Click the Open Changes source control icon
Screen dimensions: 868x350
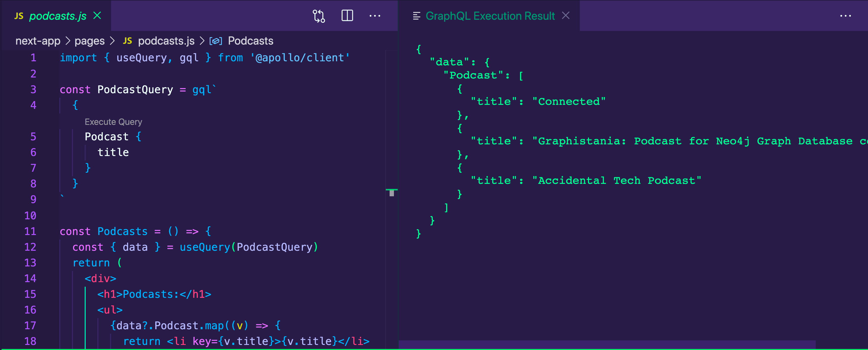pyautogui.click(x=318, y=16)
